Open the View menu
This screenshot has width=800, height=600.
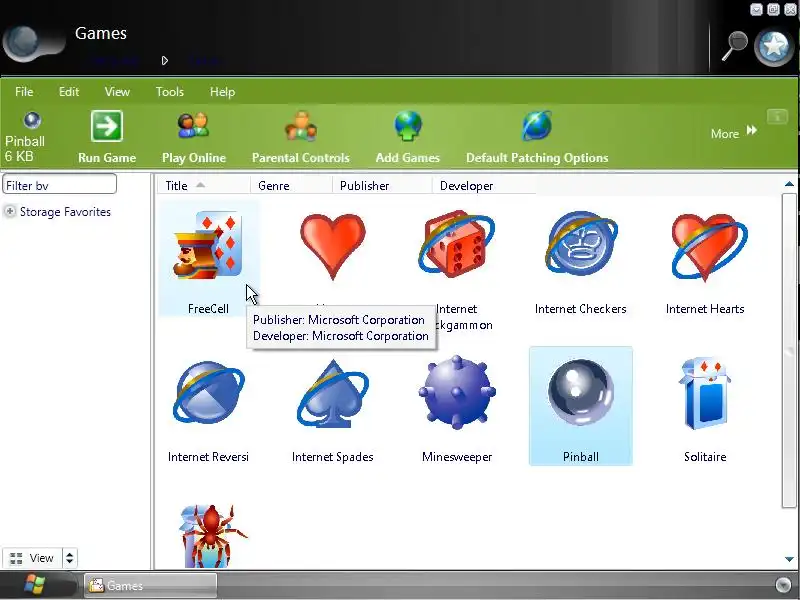pyautogui.click(x=117, y=92)
